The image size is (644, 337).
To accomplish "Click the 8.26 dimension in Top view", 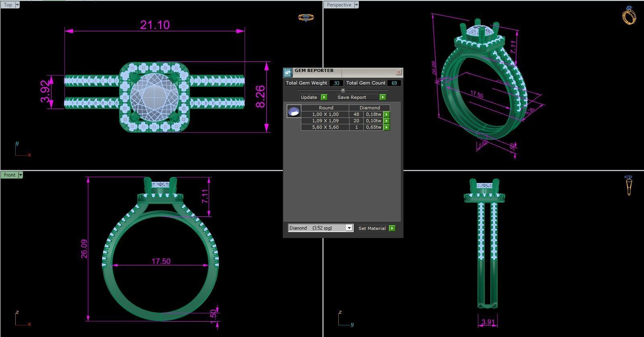I will click(260, 97).
